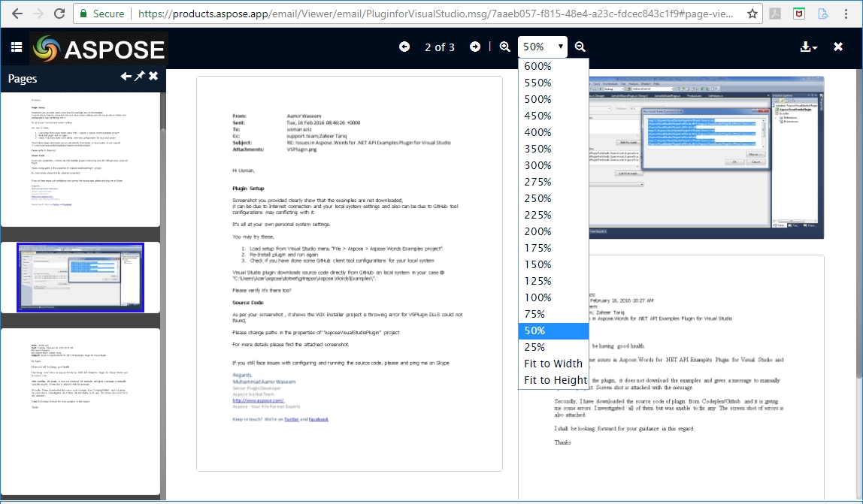Select 550% zoom level
Screen dimensions: 863x504
click(554, 83)
